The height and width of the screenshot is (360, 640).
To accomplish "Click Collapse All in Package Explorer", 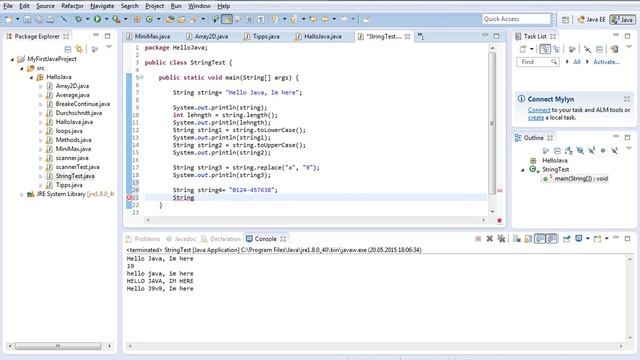I will [x=68, y=49].
